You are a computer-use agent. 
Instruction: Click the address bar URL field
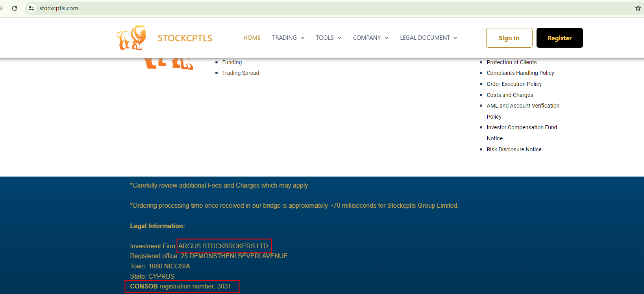tap(335, 8)
